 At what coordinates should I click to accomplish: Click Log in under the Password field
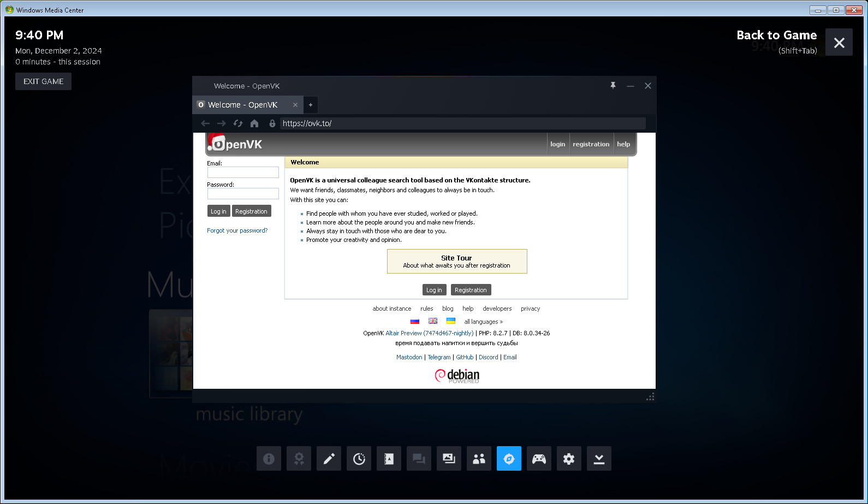[218, 211]
